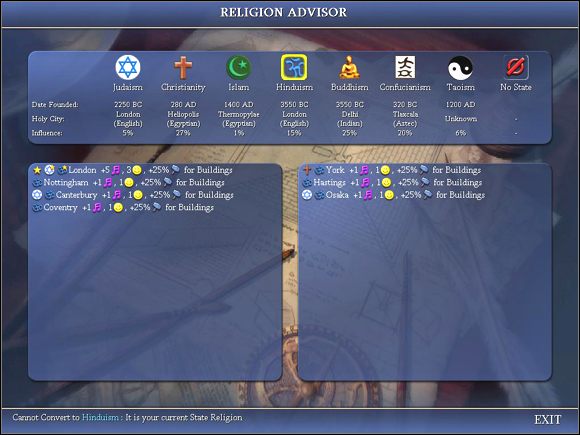
Task: Select Hastings city name in list
Action: [329, 183]
